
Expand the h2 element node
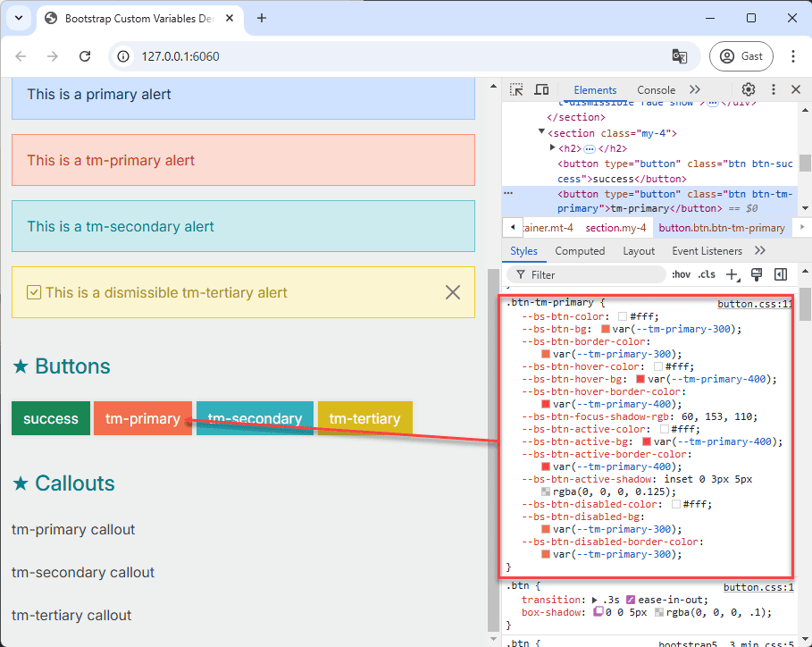coord(552,147)
